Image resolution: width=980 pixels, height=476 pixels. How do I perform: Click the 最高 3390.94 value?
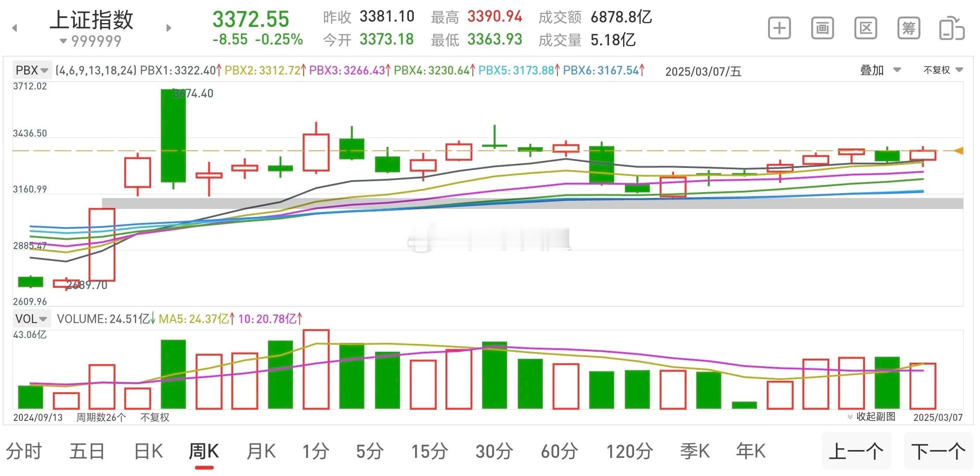tap(495, 17)
